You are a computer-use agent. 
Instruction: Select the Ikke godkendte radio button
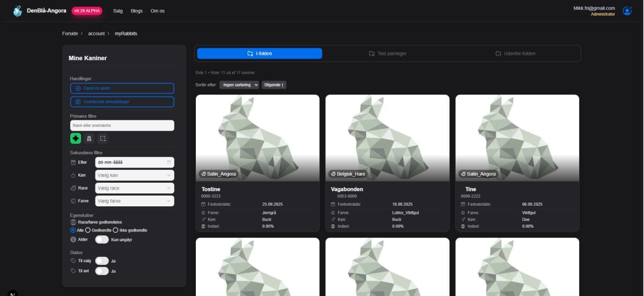tap(115, 230)
